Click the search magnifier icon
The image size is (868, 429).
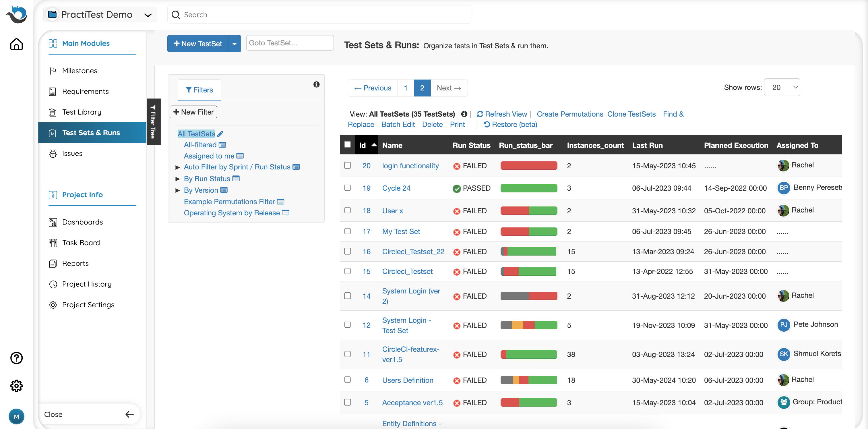click(x=176, y=15)
